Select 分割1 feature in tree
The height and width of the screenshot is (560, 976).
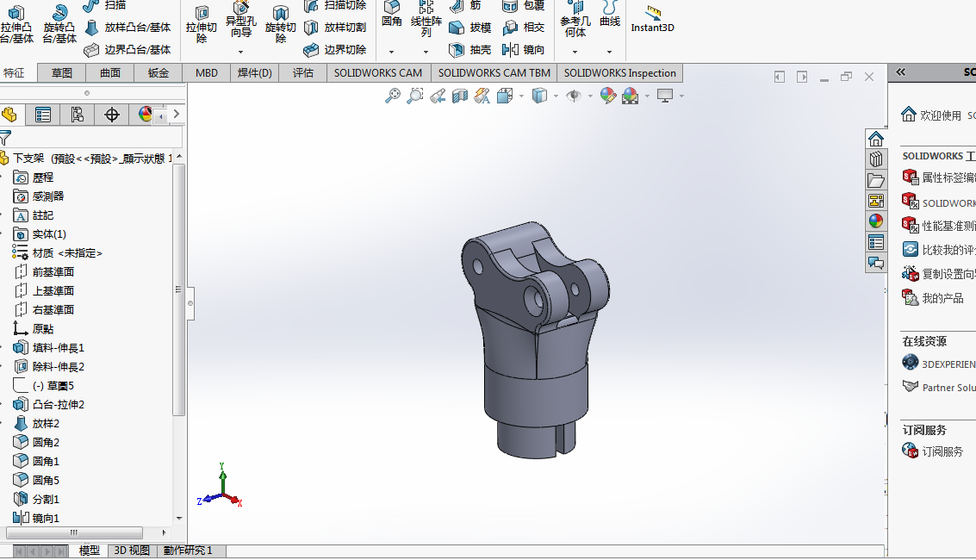(x=36, y=499)
